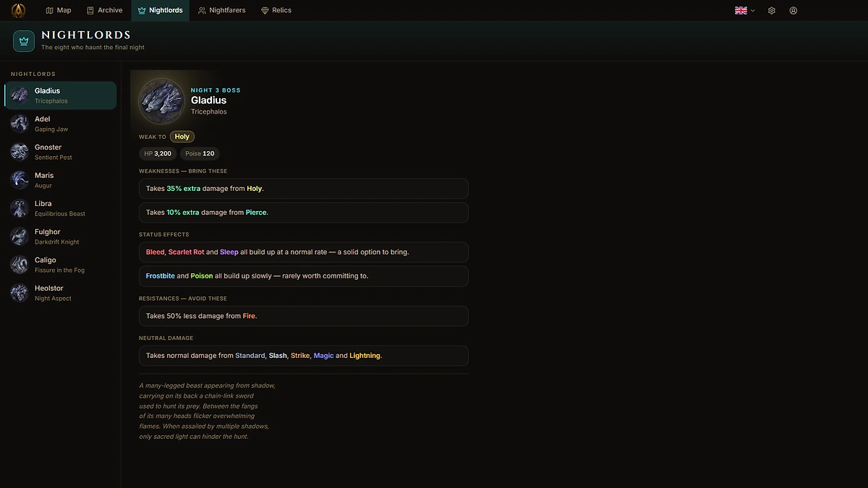Go to the Relics tab
This screenshot has height=488, width=868.
coord(276,10)
